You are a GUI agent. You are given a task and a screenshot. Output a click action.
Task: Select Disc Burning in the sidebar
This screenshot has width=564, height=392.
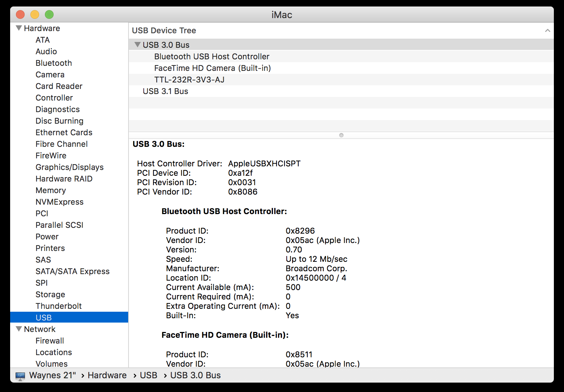pos(59,121)
